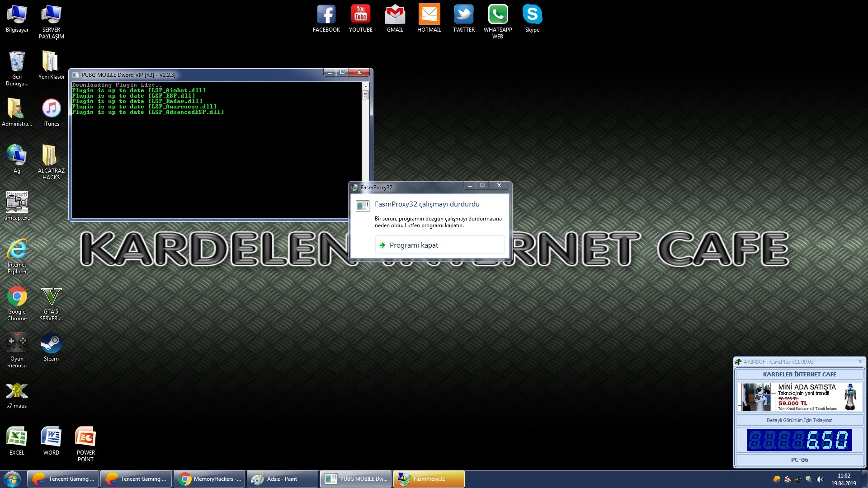Switch to MemoryHackers Chrome taskbar window
The width and height of the screenshot is (868, 488).
(209, 479)
